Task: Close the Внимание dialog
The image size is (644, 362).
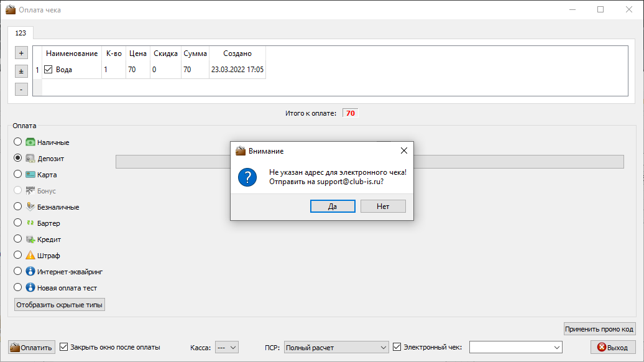Action: (x=403, y=151)
